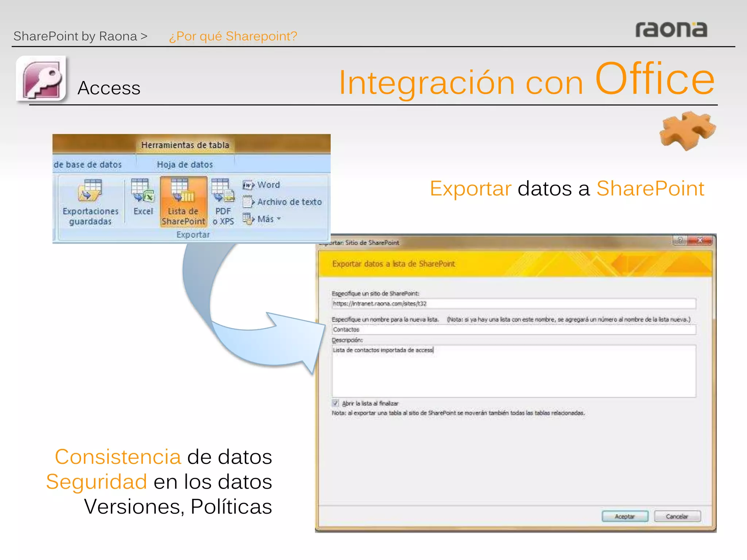
Task: Export as PDF o XPS
Action: point(223,202)
